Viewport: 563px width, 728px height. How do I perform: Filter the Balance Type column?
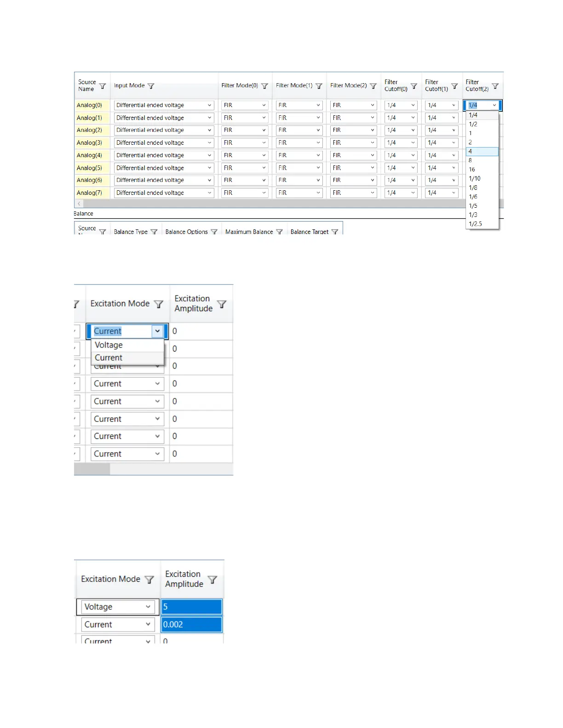[154, 232]
